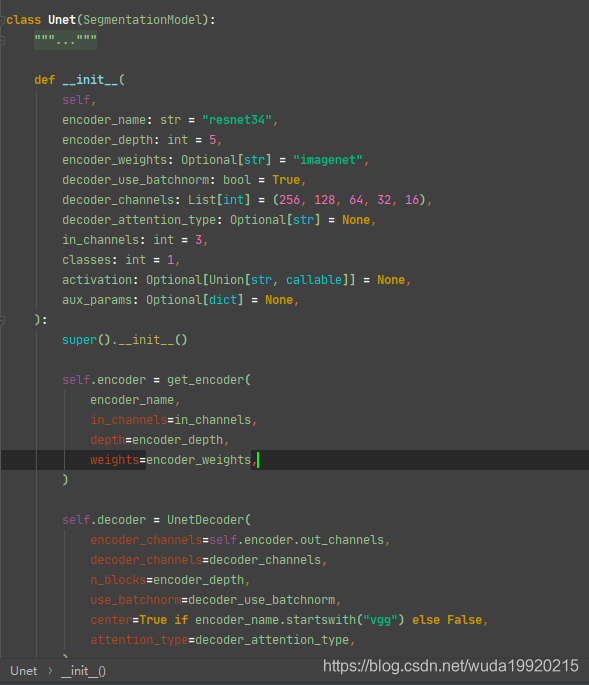Click the attention_type keyword argument

point(139,640)
